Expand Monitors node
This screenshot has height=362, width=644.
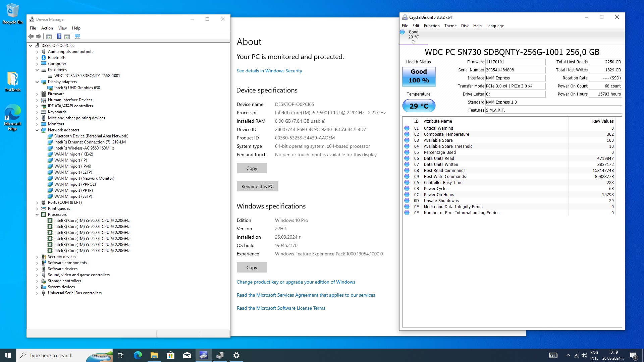[37, 124]
